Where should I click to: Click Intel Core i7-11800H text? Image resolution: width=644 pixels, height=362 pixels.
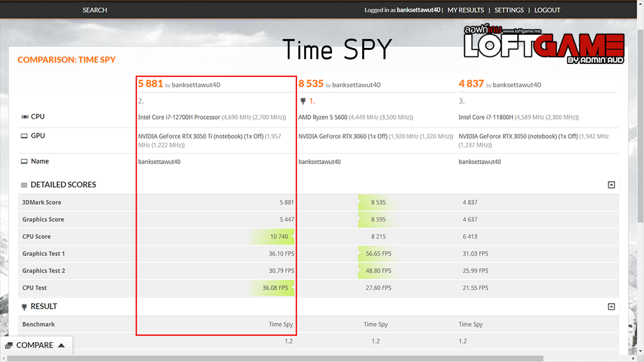(486, 117)
